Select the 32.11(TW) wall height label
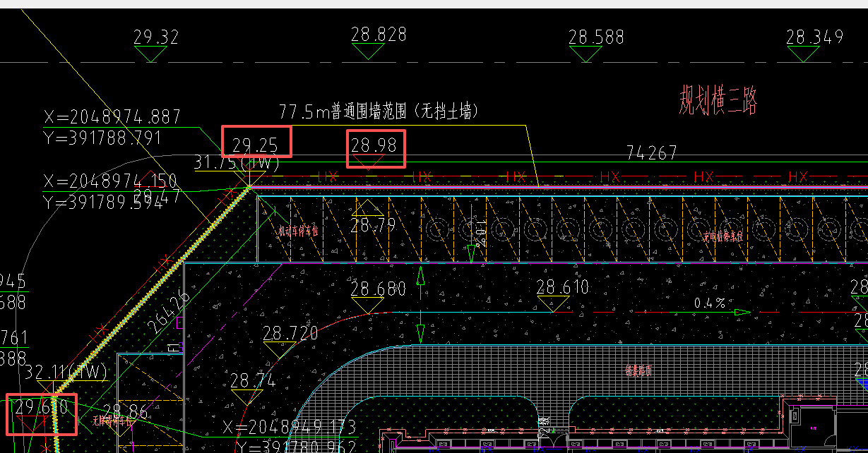 click(65, 372)
